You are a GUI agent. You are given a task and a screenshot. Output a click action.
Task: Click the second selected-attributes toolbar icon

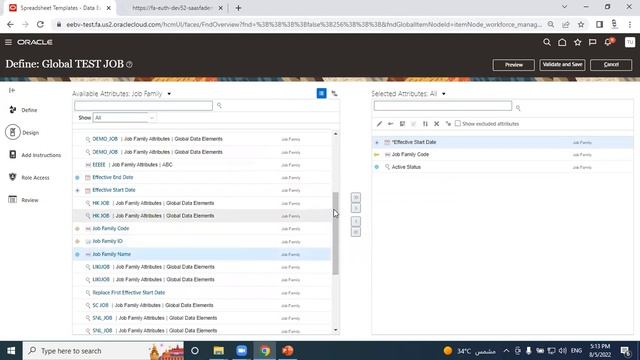tap(391, 124)
